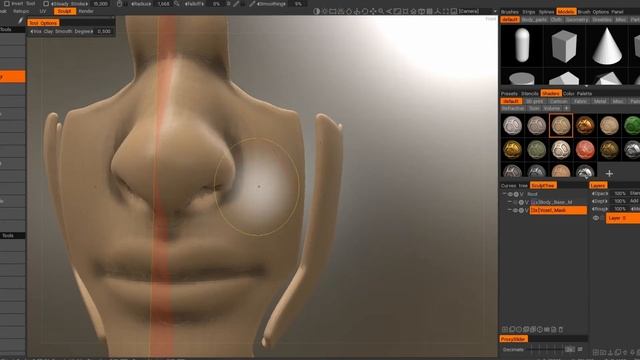Click the ghost icon on Root tree row
This screenshot has height=360, width=640.
pyautogui.click(x=516, y=194)
